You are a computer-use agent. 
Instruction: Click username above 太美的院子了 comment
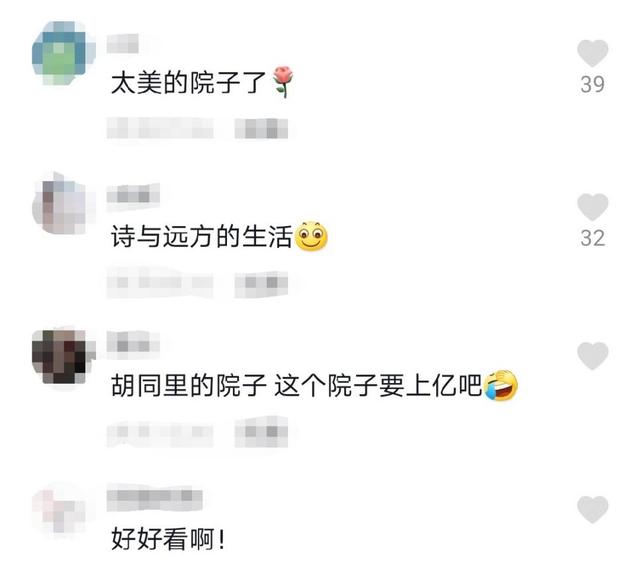coord(123,44)
